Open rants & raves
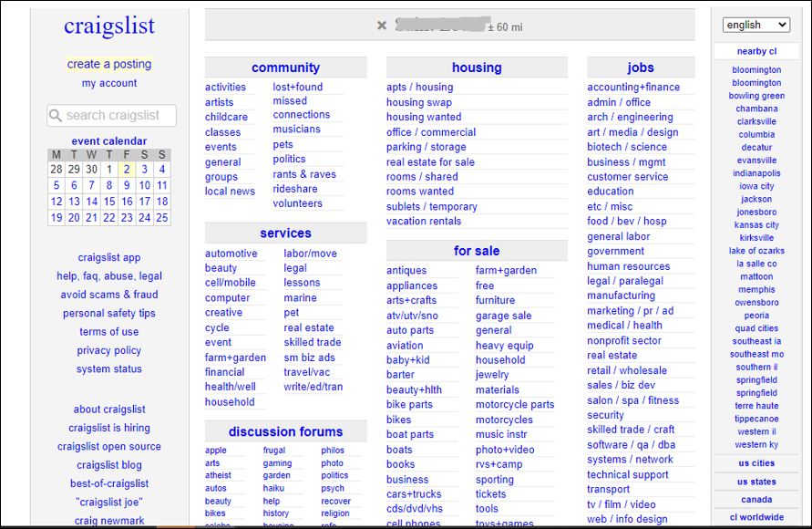The height and width of the screenshot is (529, 812). [304, 174]
